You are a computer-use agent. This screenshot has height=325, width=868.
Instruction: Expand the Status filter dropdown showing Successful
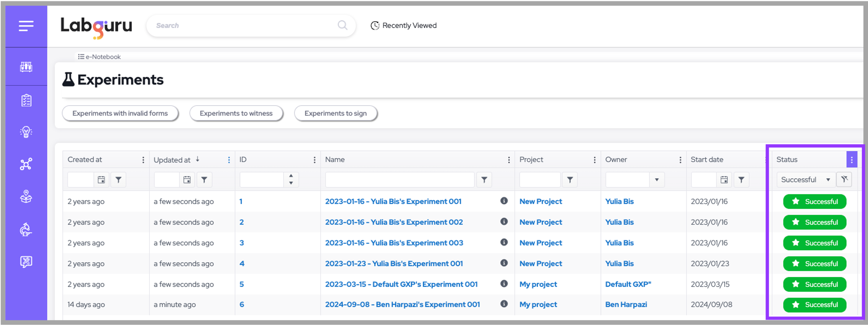828,180
